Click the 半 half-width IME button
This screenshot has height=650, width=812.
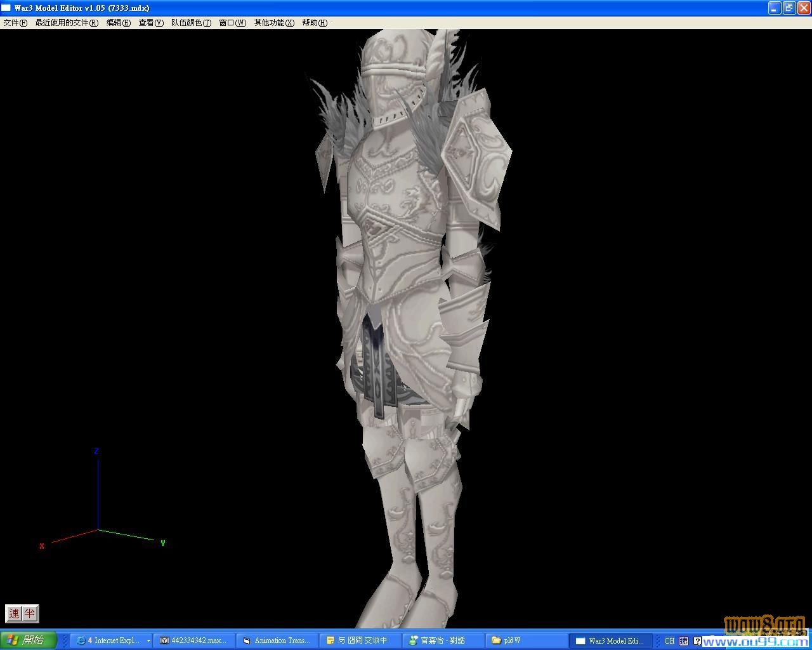30,613
